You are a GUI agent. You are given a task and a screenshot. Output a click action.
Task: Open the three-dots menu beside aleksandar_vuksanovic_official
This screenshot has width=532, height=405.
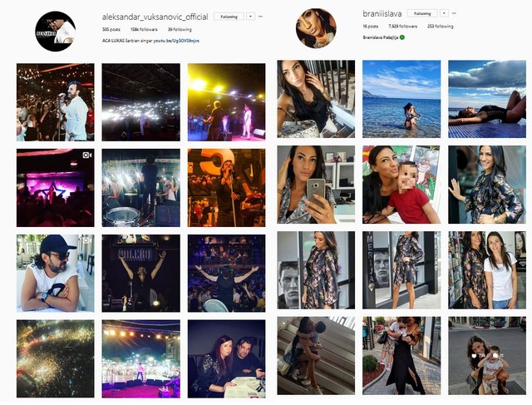(260, 17)
